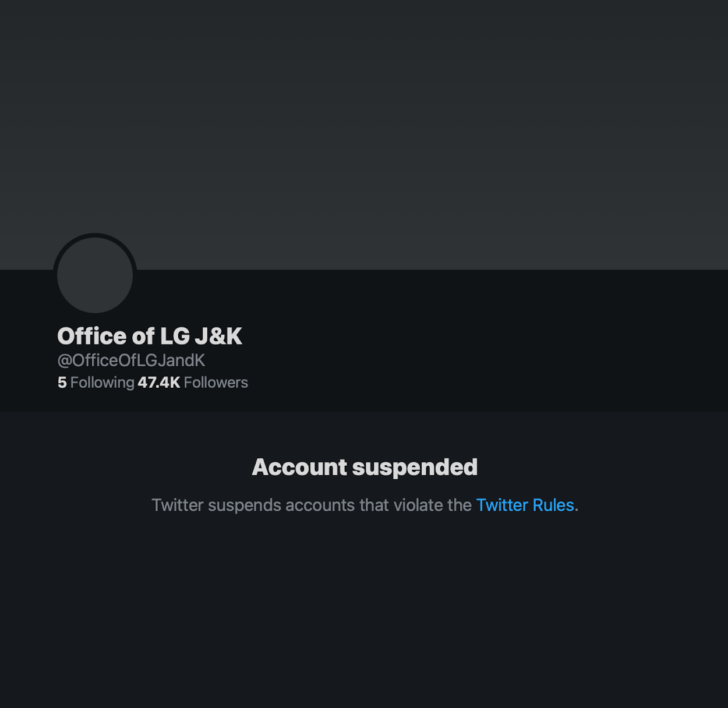Click the @OfficeOfLGJandK handle text

coord(131,360)
